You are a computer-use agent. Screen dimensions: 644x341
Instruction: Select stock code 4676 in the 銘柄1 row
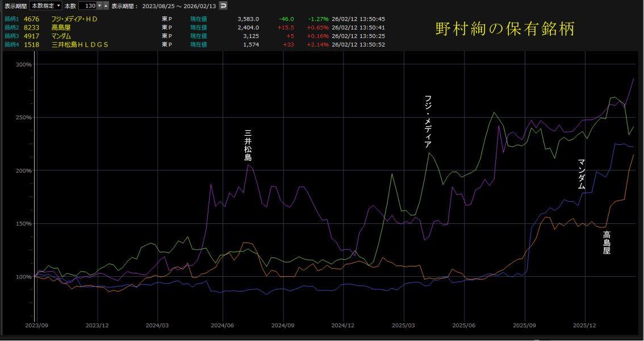click(x=31, y=19)
